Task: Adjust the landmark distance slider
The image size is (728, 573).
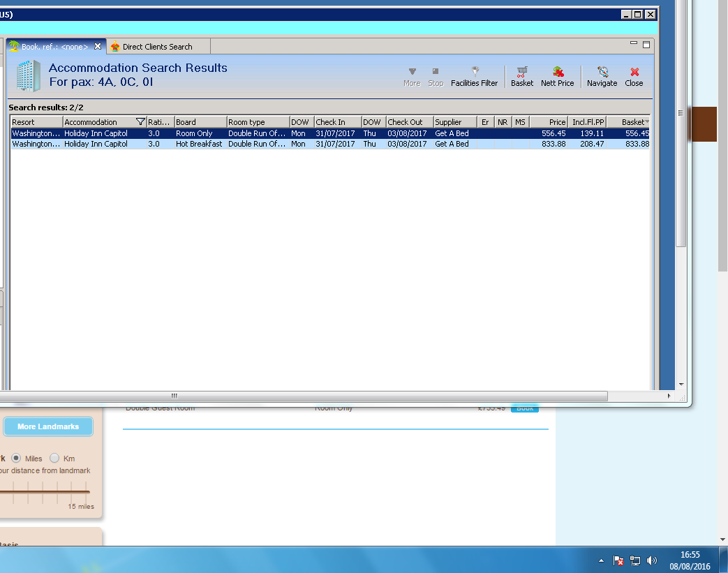Action: (45, 491)
